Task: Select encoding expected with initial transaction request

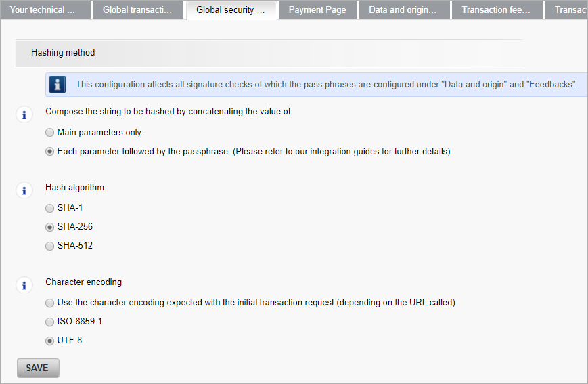Action: tap(49, 303)
